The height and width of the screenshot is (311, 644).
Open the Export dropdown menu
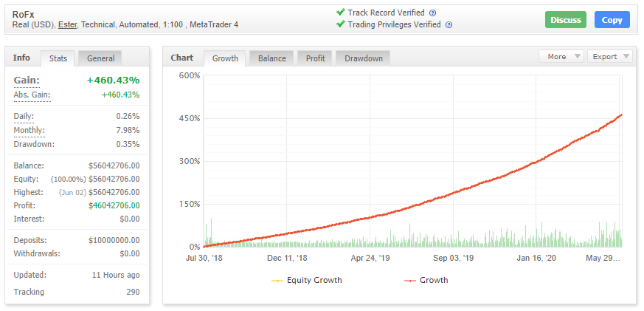pos(610,57)
